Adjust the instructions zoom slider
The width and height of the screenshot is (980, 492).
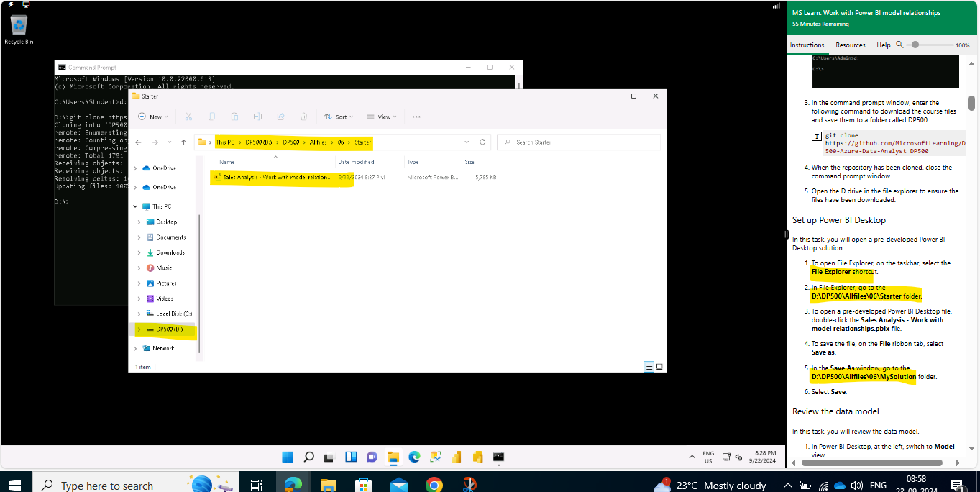tap(915, 45)
